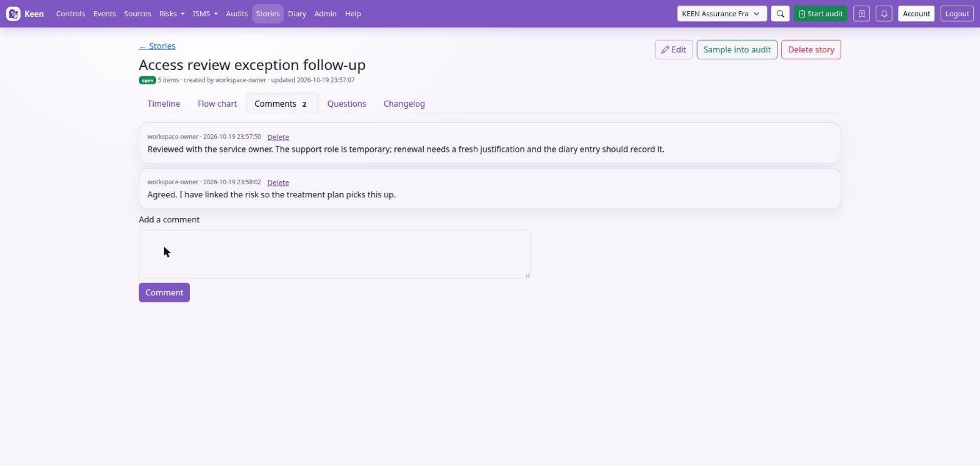Open the Account button
Image resolution: width=980 pixels, height=466 pixels.
(x=916, y=14)
